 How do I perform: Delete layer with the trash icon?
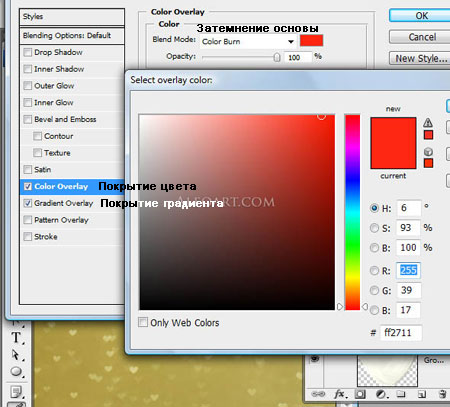[442, 394]
